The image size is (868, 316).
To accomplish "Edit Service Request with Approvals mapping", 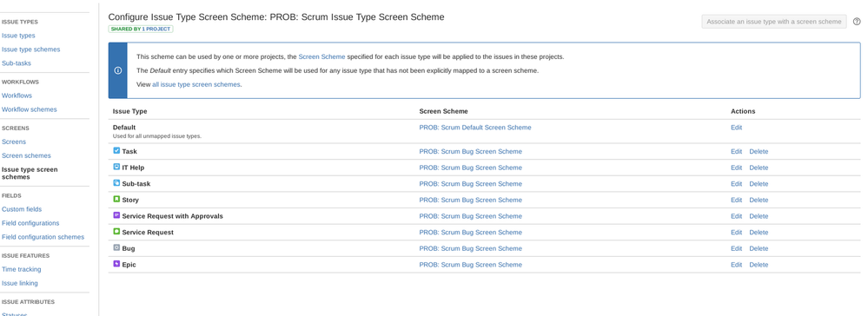I will pyautogui.click(x=736, y=216).
